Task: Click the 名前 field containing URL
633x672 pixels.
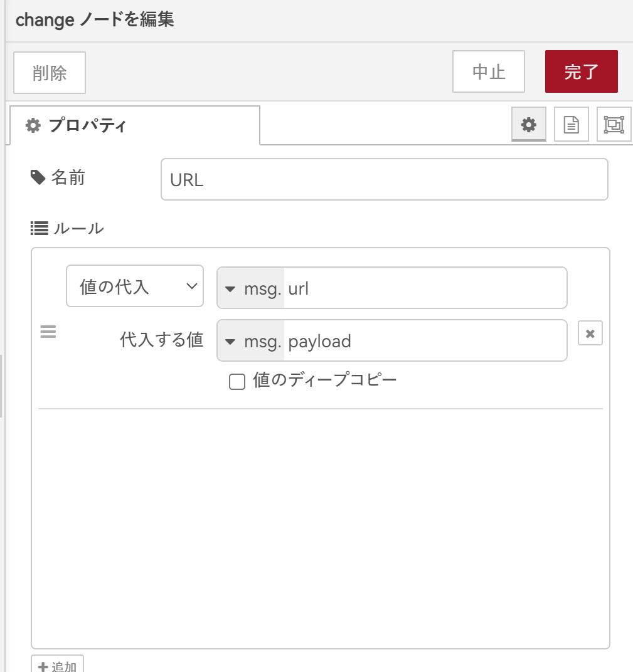Action: pyautogui.click(x=384, y=180)
